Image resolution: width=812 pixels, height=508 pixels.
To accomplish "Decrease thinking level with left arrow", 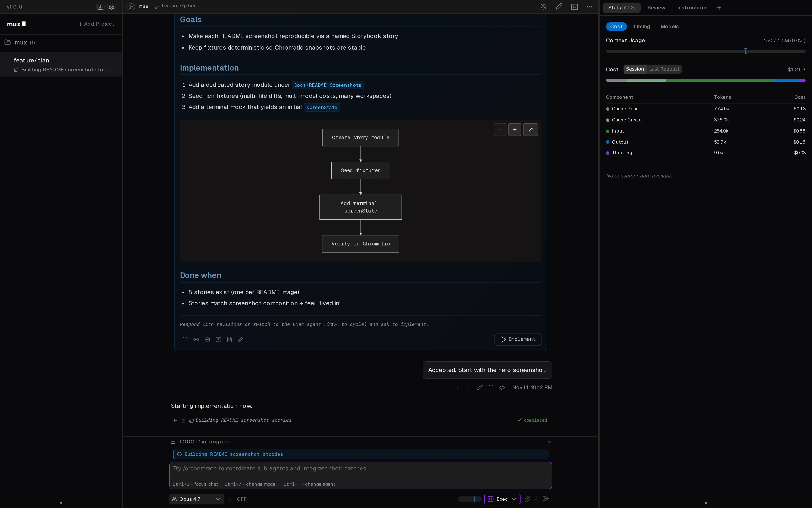I will pos(230,499).
